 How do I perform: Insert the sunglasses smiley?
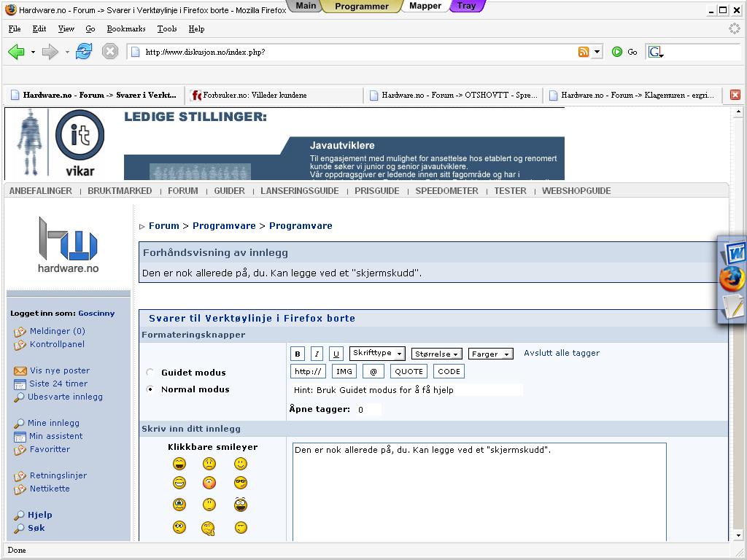click(241, 483)
